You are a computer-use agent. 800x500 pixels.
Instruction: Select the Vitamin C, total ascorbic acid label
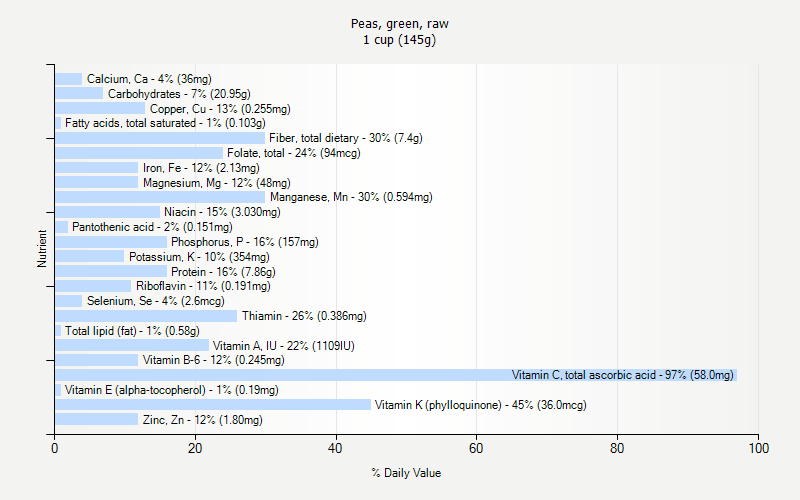(622, 375)
